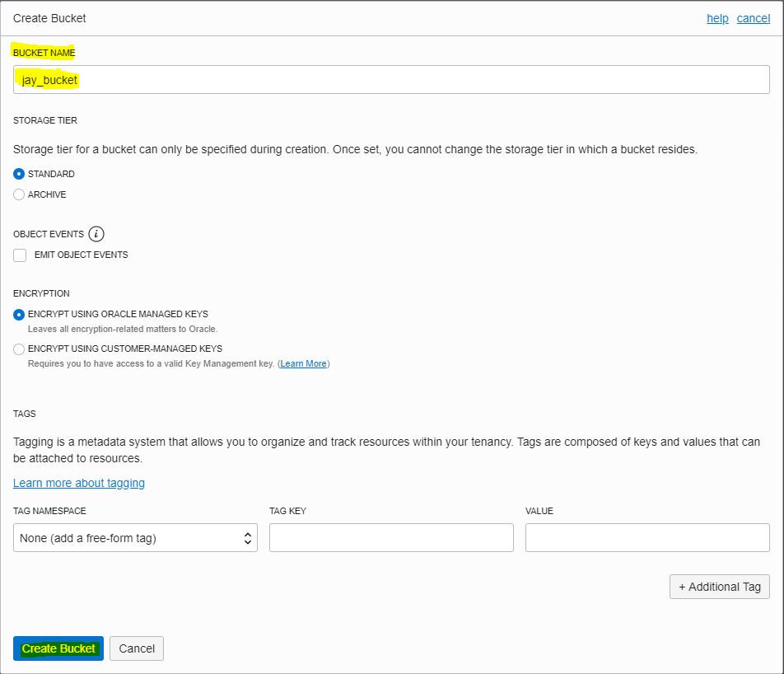The width and height of the screenshot is (784, 674).
Task: Select the Standard storage tier
Action: click(19, 174)
